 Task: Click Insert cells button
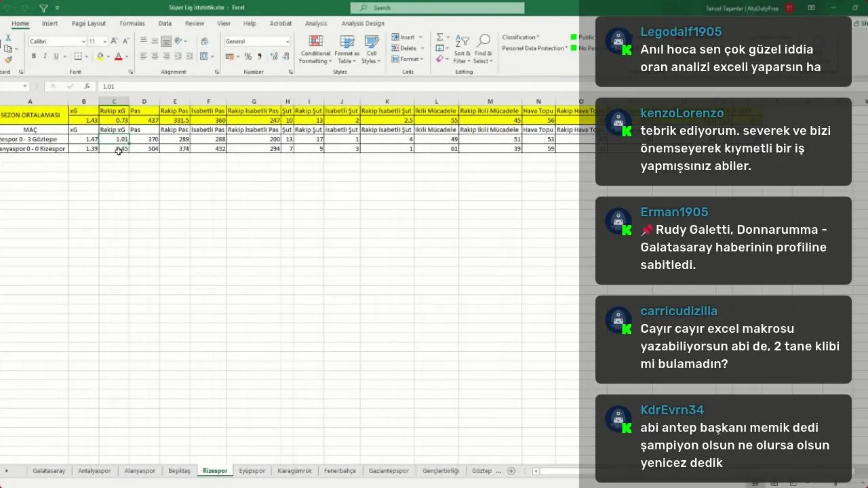point(406,37)
